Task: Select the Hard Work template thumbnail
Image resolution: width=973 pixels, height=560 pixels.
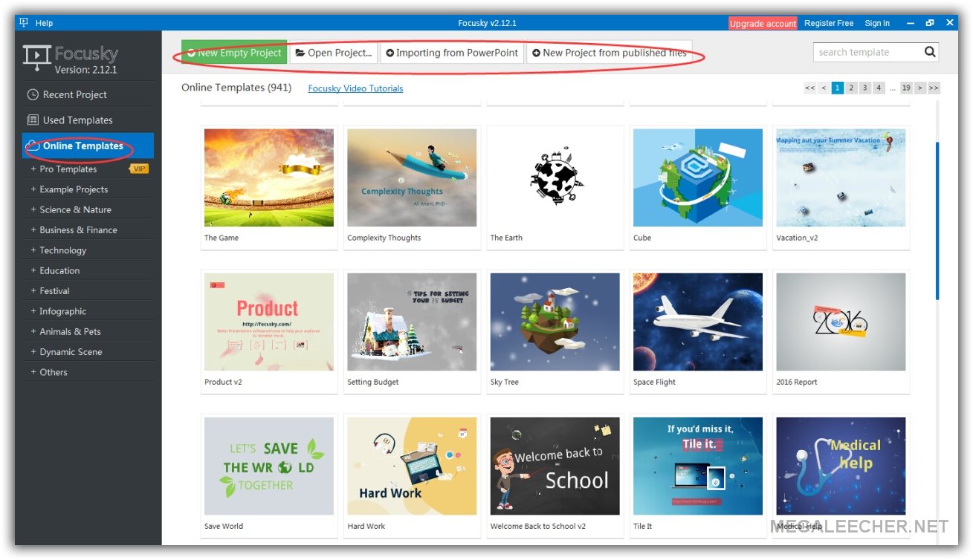Action: (x=412, y=466)
